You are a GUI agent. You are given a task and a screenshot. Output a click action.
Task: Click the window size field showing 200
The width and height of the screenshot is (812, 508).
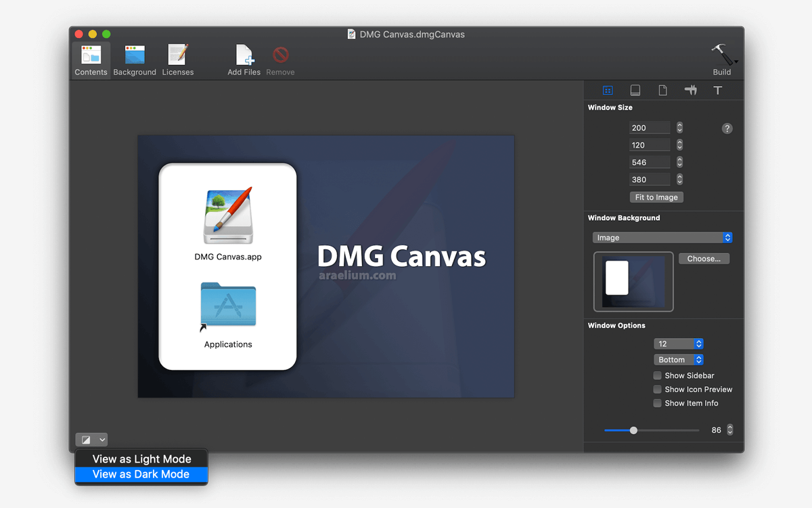(x=650, y=128)
